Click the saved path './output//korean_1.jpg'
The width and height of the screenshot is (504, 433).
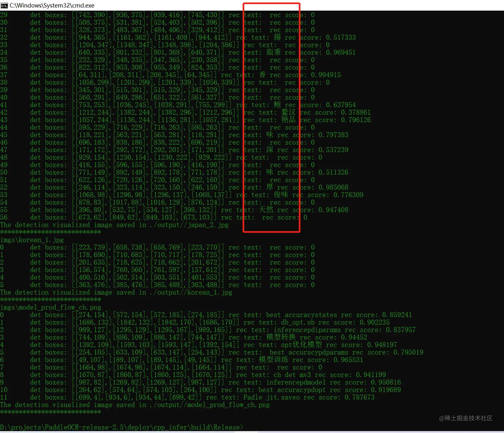tap(191, 292)
